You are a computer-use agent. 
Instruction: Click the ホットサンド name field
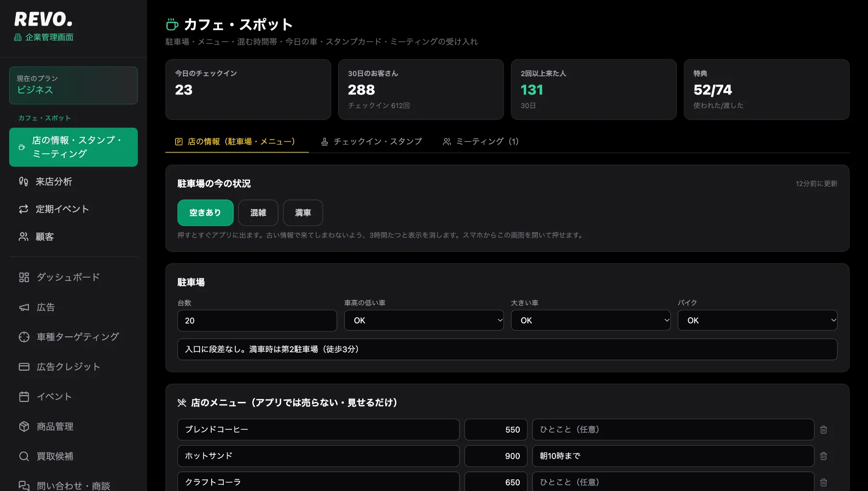click(318, 456)
